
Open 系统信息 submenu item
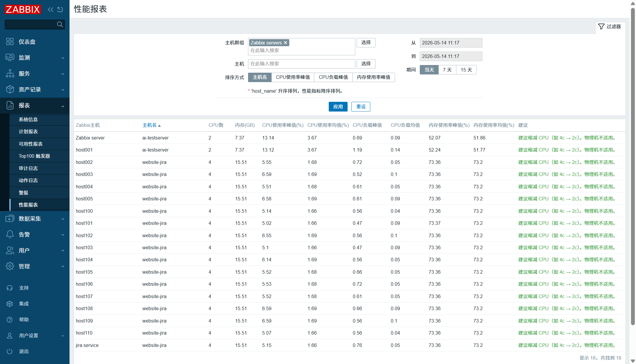(x=39, y=119)
